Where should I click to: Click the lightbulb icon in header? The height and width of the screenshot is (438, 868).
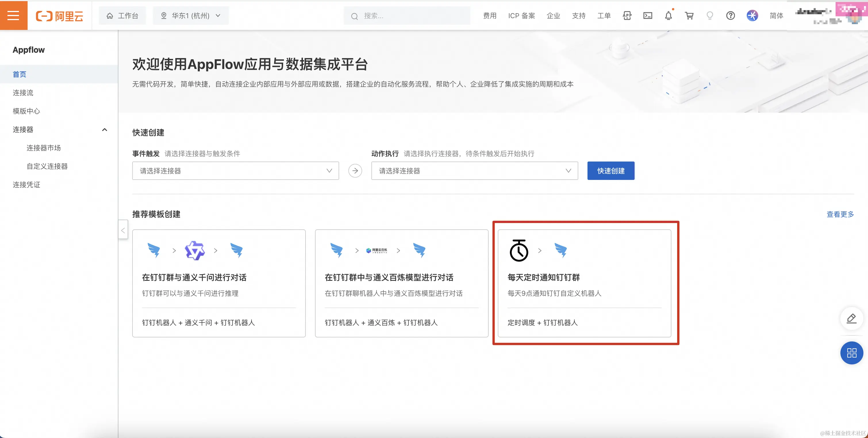click(x=710, y=16)
